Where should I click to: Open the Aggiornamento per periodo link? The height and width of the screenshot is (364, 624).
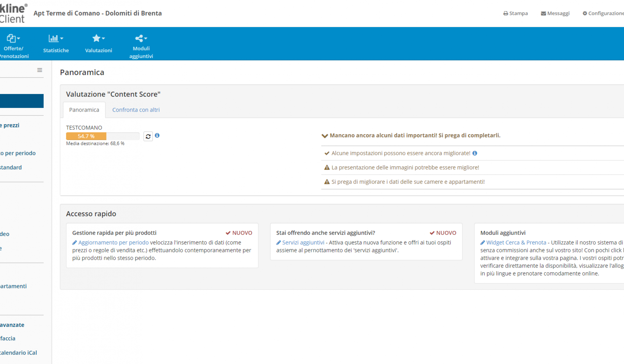[x=113, y=242]
